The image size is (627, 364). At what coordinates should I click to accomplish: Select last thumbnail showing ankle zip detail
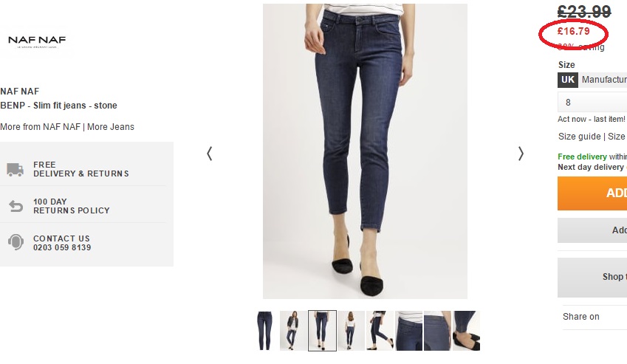click(x=466, y=331)
